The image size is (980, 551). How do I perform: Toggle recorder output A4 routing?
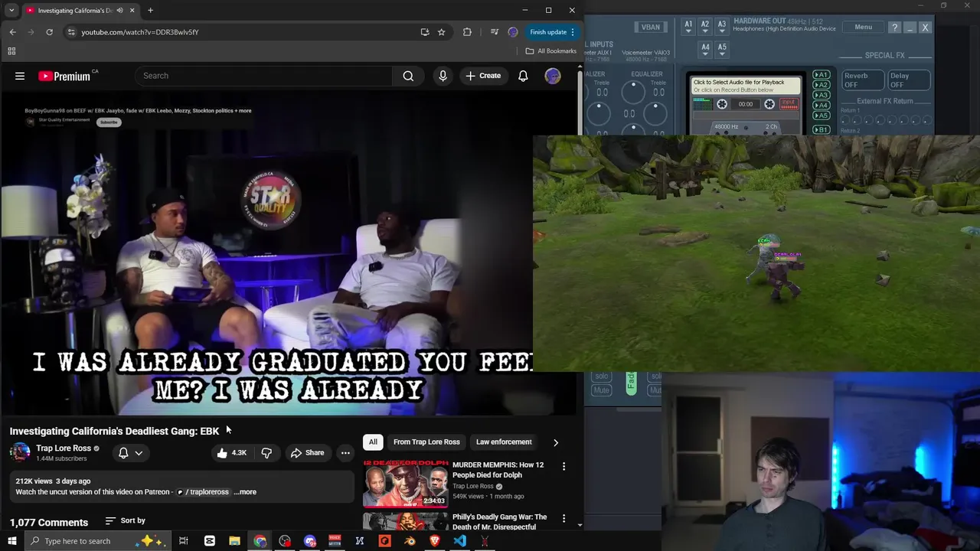pyautogui.click(x=821, y=105)
